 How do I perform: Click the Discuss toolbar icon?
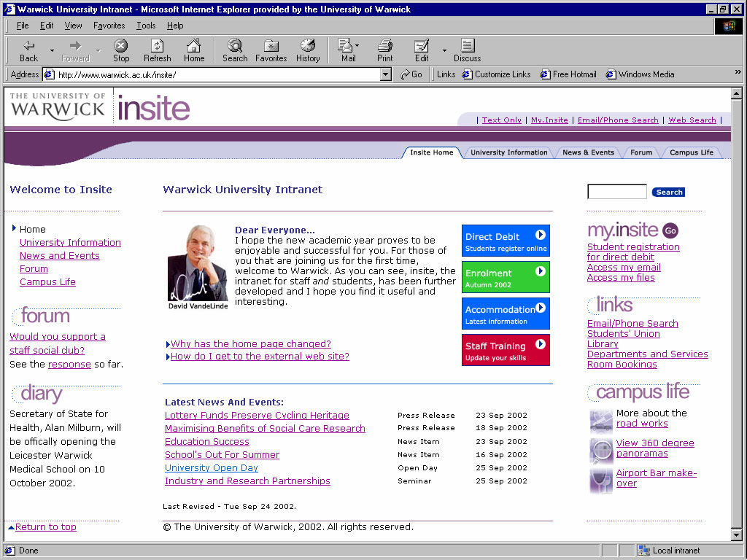click(467, 50)
